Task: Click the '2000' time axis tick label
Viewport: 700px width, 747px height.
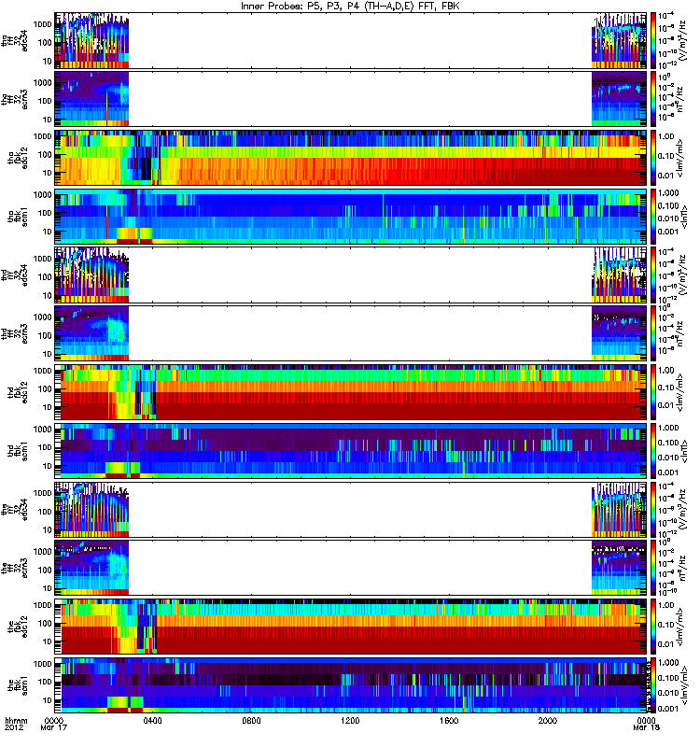Action: click(548, 721)
